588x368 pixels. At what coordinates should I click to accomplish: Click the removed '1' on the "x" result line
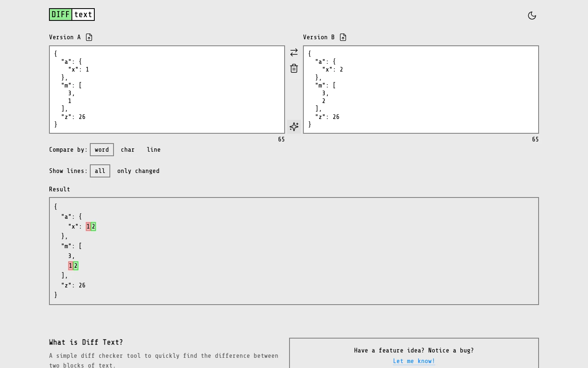[88, 227]
